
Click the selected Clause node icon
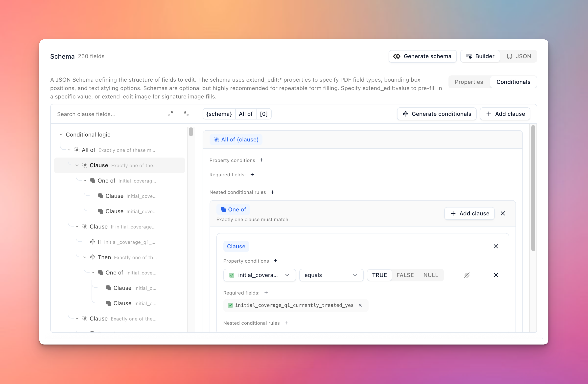85,165
